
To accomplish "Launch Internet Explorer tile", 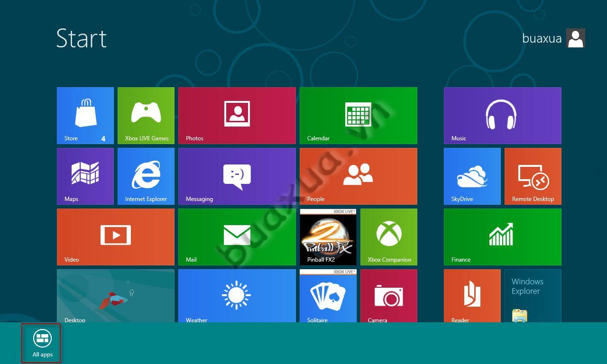I will click(146, 176).
